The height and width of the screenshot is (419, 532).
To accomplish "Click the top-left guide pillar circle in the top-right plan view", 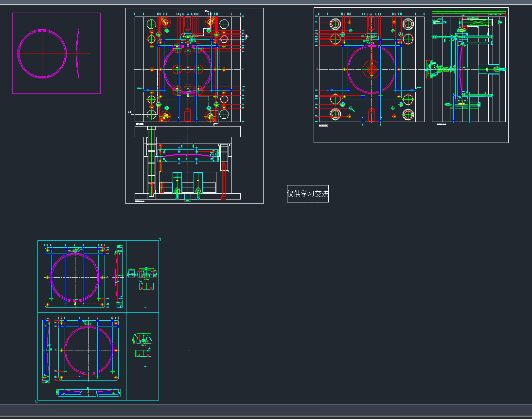I will pyautogui.click(x=335, y=24).
